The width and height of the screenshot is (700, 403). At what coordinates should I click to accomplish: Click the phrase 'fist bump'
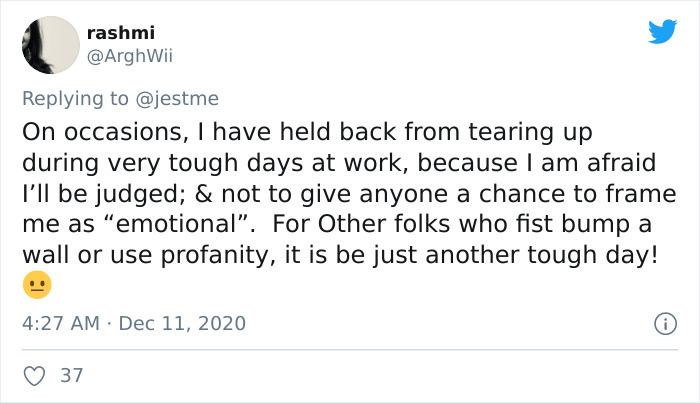576,224
